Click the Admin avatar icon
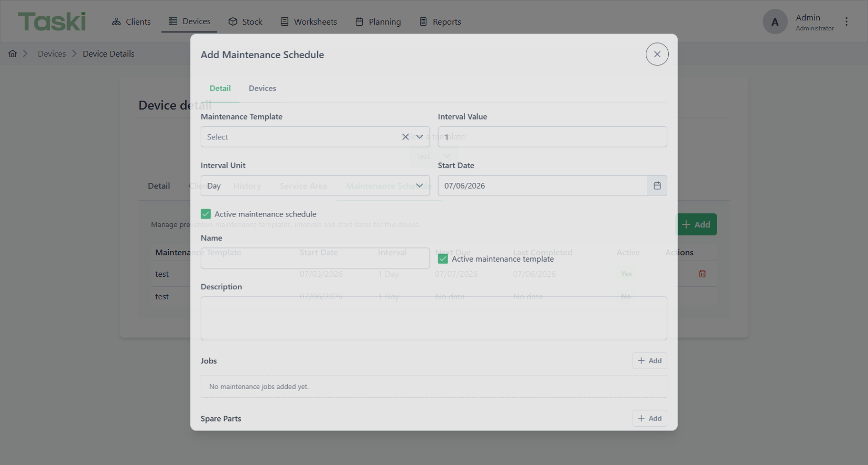868x465 pixels. pyautogui.click(x=775, y=21)
